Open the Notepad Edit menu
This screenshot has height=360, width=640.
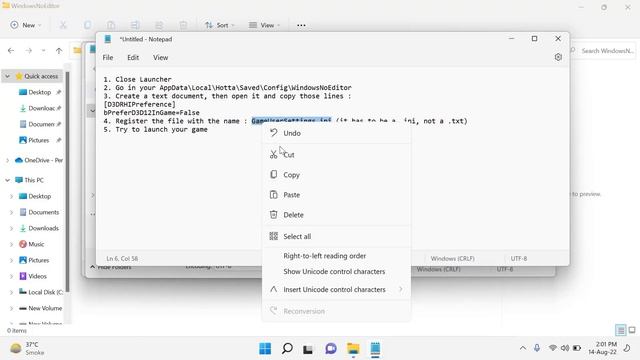coord(133,58)
